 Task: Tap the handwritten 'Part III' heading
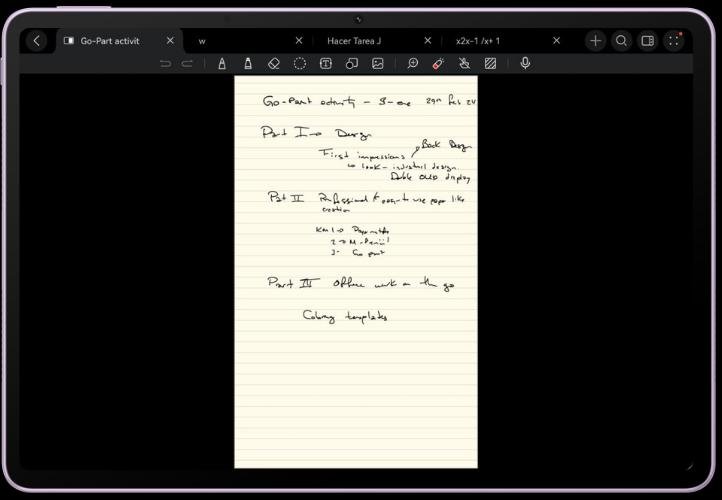[x=293, y=282]
